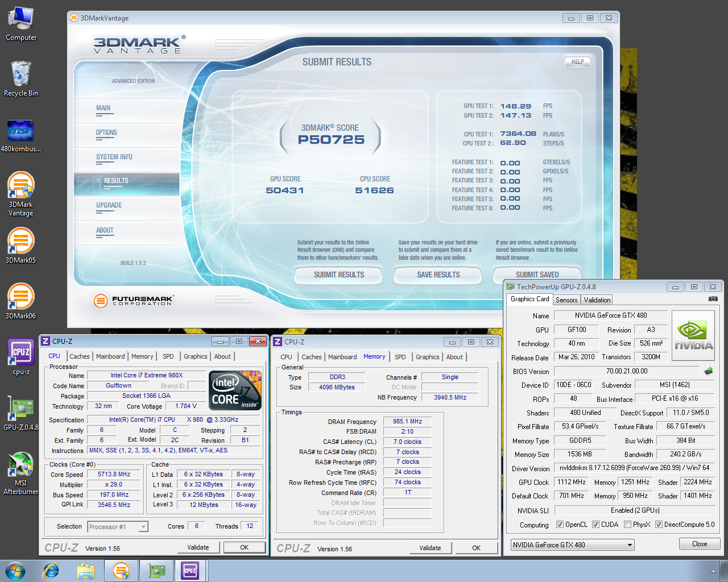Click the Intel Core i7 logo

point(235,390)
